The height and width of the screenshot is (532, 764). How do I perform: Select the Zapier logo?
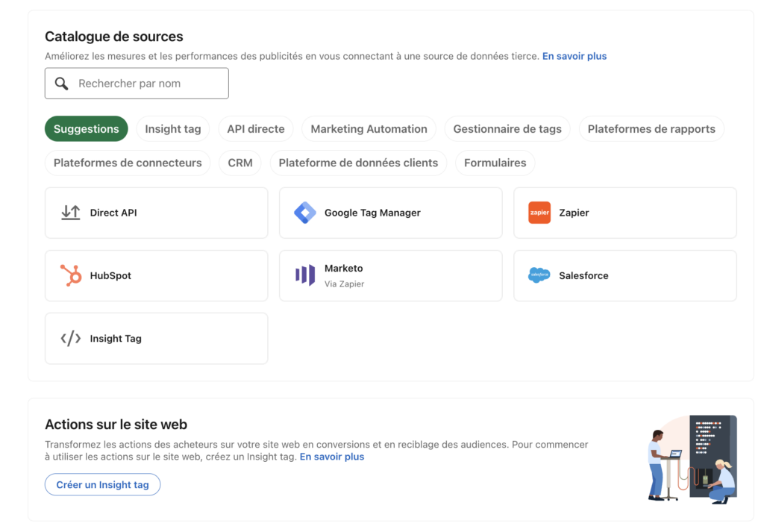coord(539,212)
